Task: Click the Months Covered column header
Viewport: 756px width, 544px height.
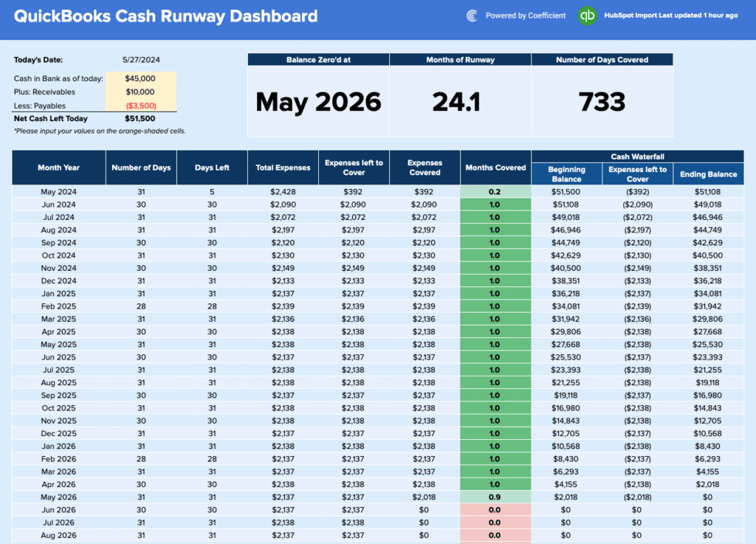Action: click(x=495, y=168)
